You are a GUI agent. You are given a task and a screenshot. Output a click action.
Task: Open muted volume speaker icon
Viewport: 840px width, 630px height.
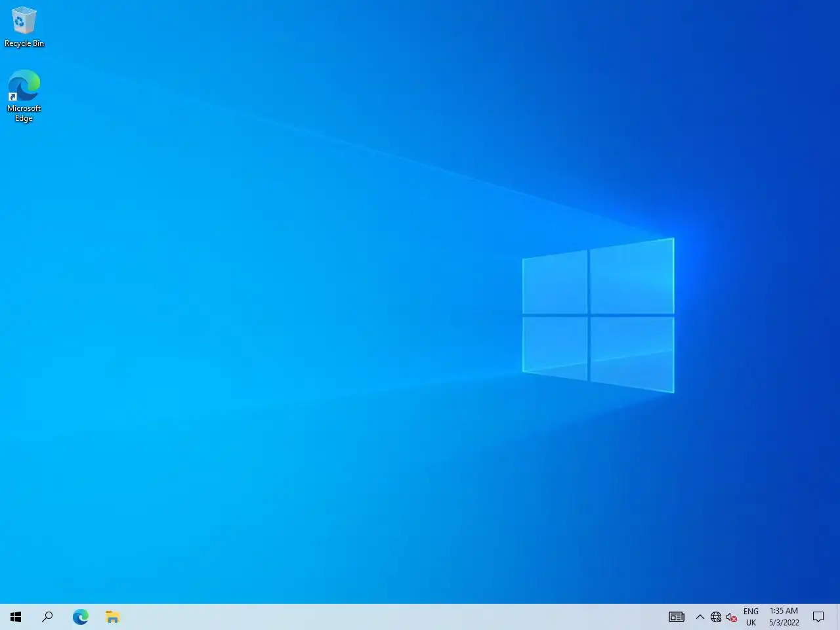(732, 617)
